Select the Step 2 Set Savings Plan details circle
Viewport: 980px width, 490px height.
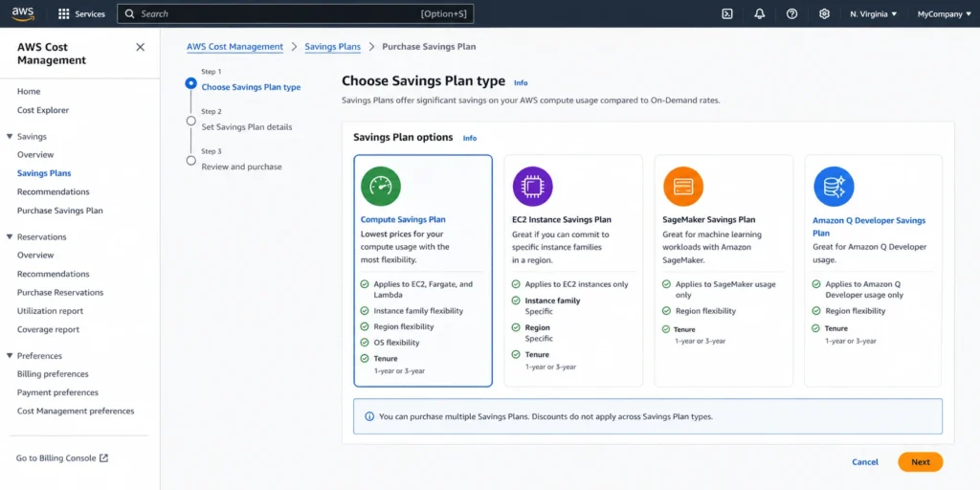pyautogui.click(x=191, y=121)
